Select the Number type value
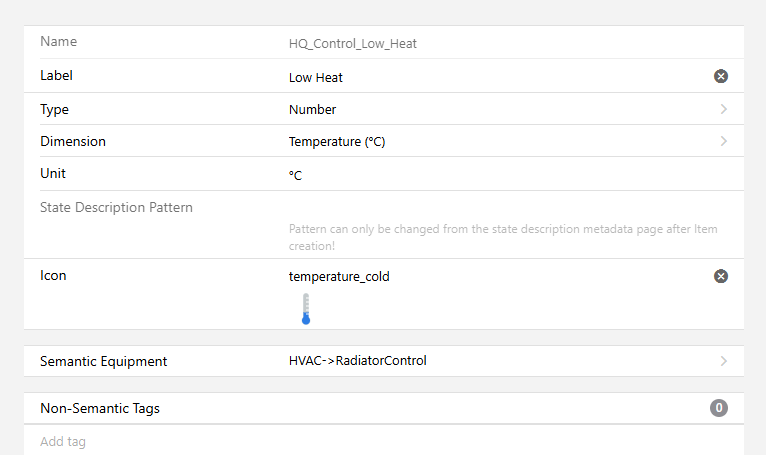 [313, 110]
